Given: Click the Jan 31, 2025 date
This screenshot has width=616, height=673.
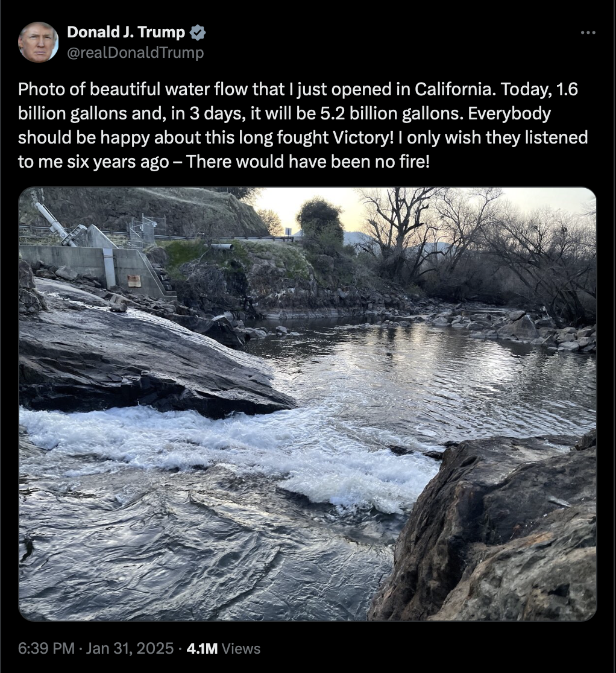Looking at the screenshot, I should pos(130,648).
